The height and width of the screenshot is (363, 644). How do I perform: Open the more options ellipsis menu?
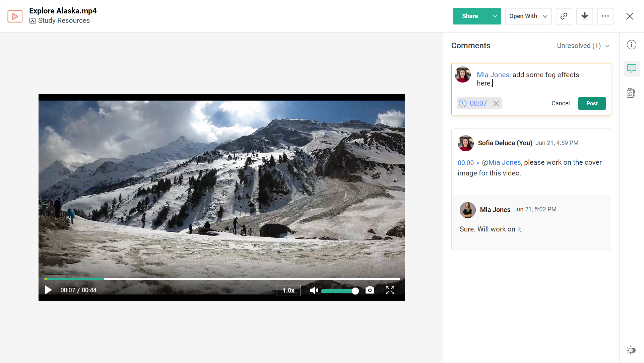[605, 16]
